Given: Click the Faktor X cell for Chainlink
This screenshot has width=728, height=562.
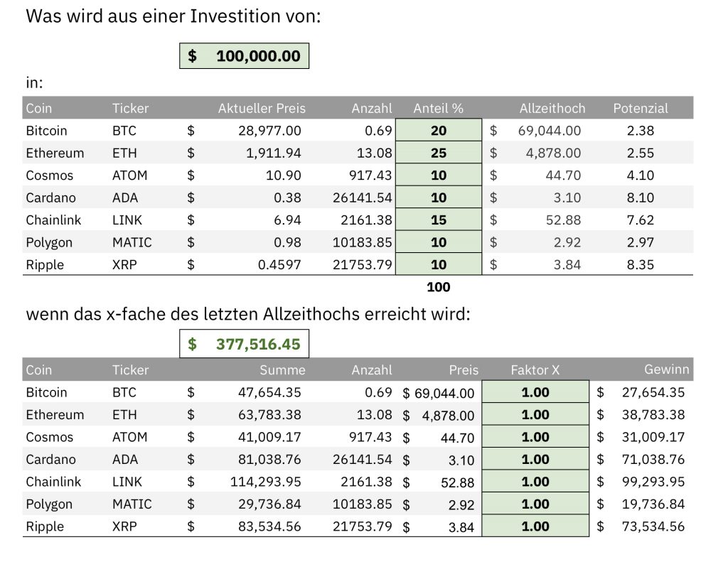Looking at the screenshot, I should pyautogui.click(x=535, y=481).
